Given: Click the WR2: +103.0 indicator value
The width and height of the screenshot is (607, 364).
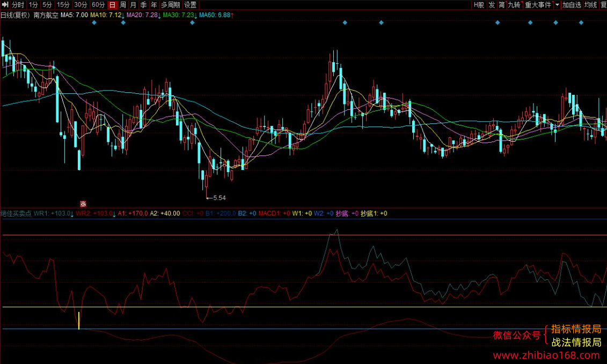Looking at the screenshot, I should [x=94, y=213].
